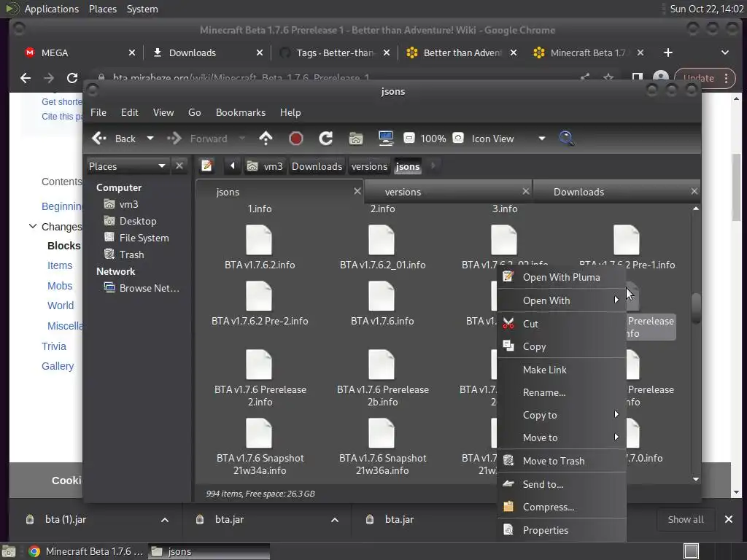
Task: Open the Edit menu
Action: 130,112
